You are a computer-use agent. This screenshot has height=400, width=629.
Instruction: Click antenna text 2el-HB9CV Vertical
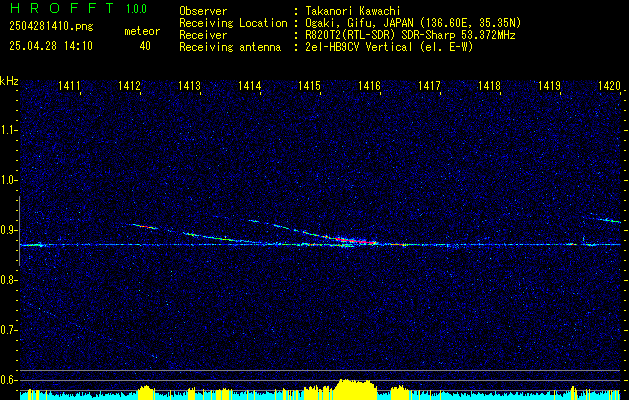(x=359, y=47)
